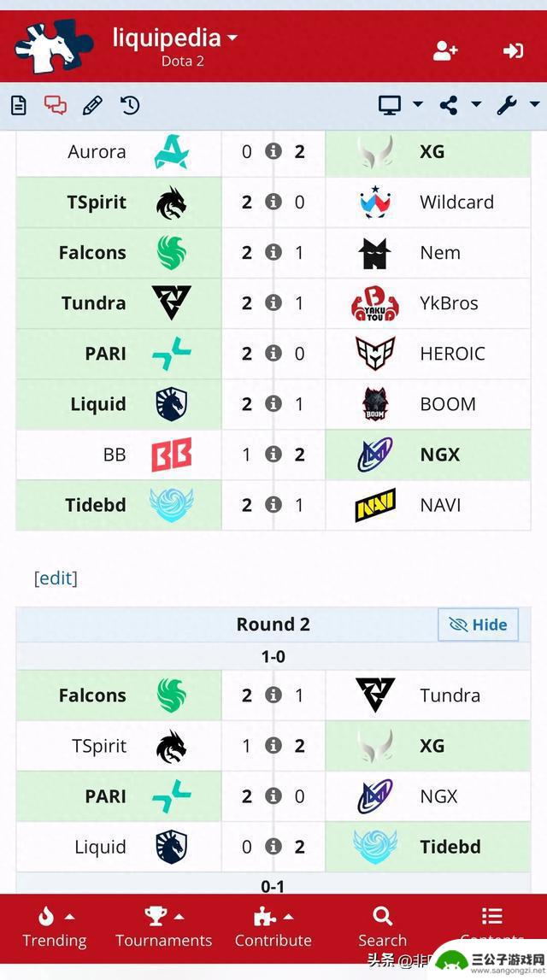
Task: Open match info for BB vs NGX
Action: point(273,455)
